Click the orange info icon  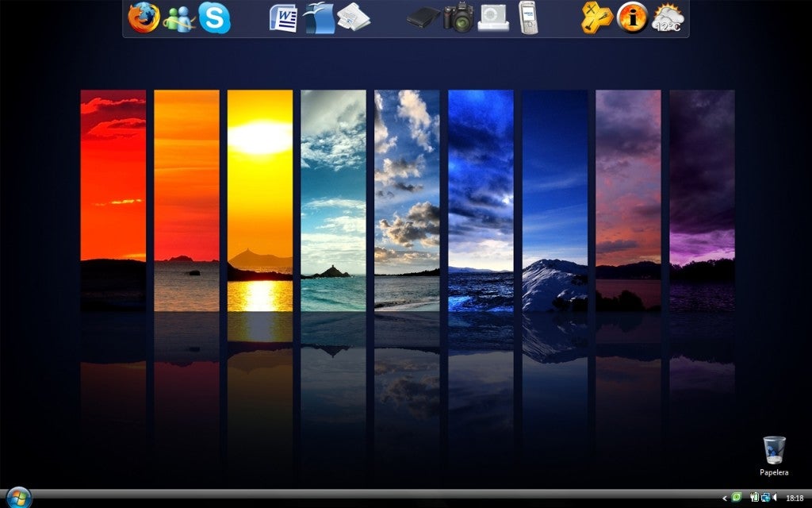[x=632, y=17]
